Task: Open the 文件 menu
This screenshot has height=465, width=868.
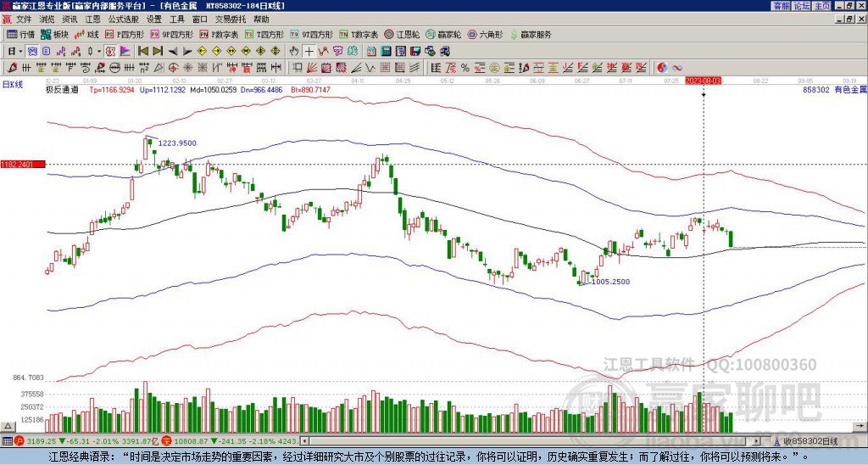Action: pyautogui.click(x=24, y=20)
